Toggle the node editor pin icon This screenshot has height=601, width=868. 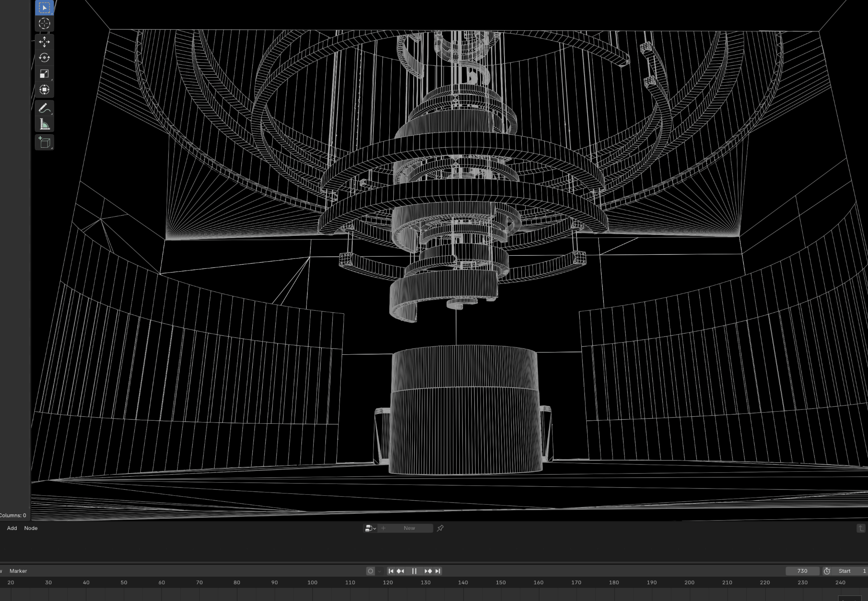click(440, 528)
